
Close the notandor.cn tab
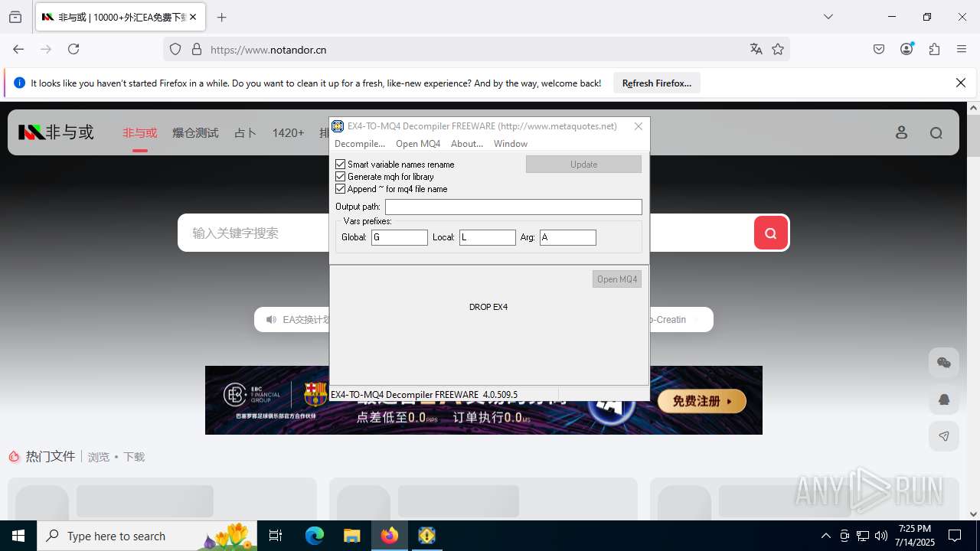tap(193, 17)
